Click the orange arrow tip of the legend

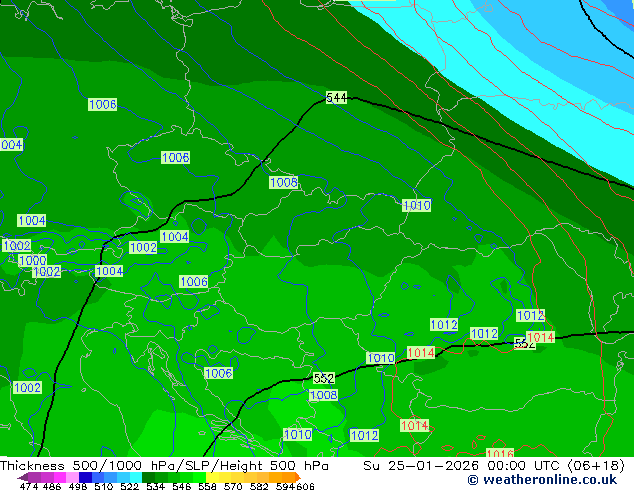click(298, 477)
